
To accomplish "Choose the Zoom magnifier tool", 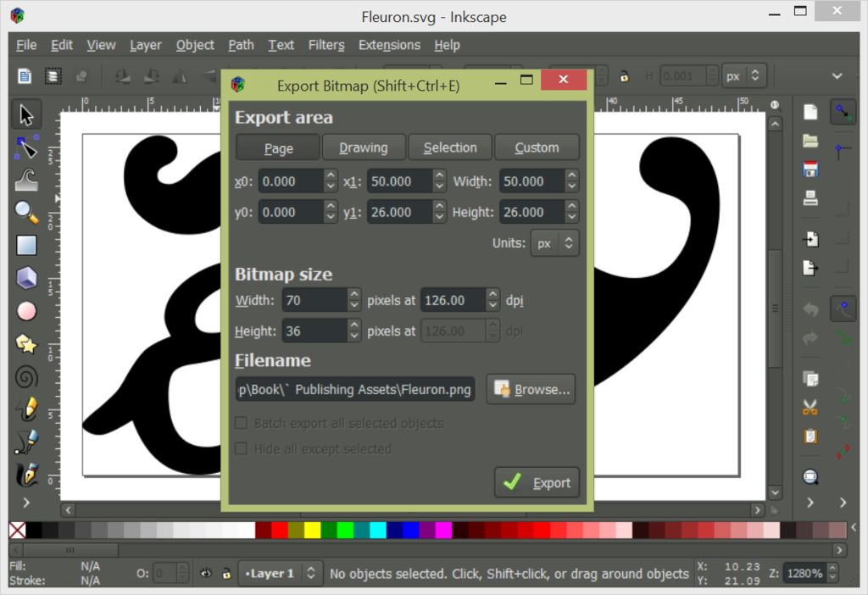I will point(26,212).
